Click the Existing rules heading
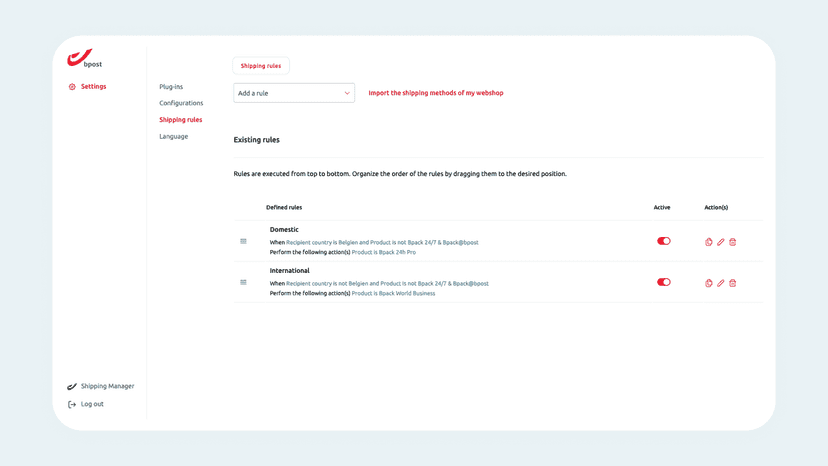 (257, 140)
